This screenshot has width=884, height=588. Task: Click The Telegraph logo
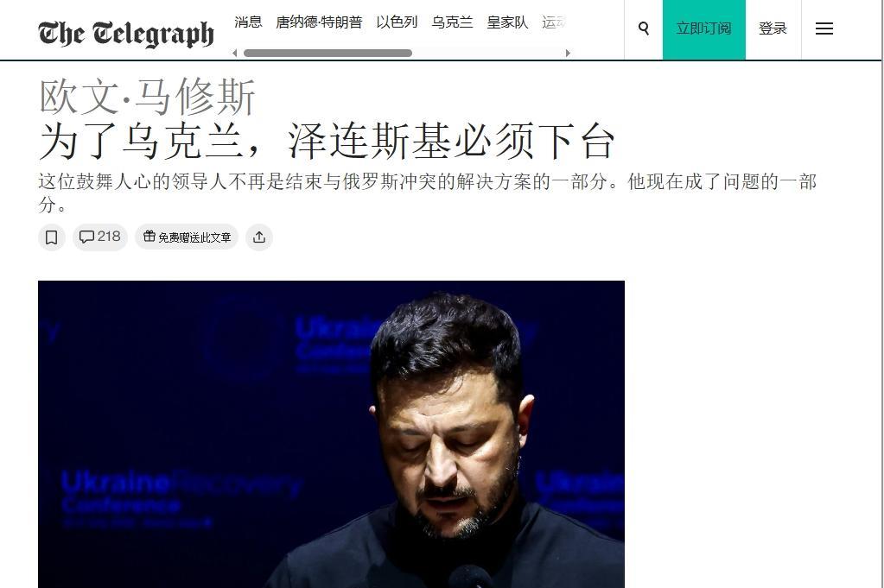[x=126, y=33]
